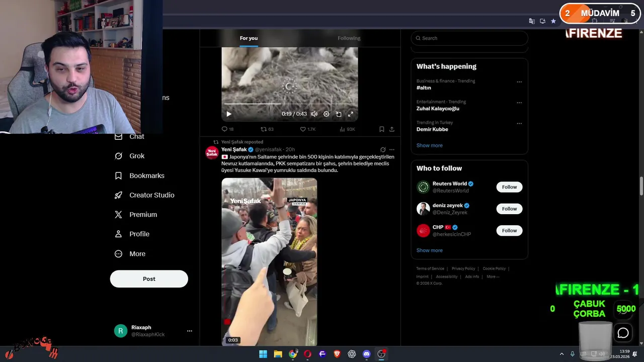Screen dimensions: 644x362
Task: Open options for Demir Kubbe trend
Action: tap(519, 123)
